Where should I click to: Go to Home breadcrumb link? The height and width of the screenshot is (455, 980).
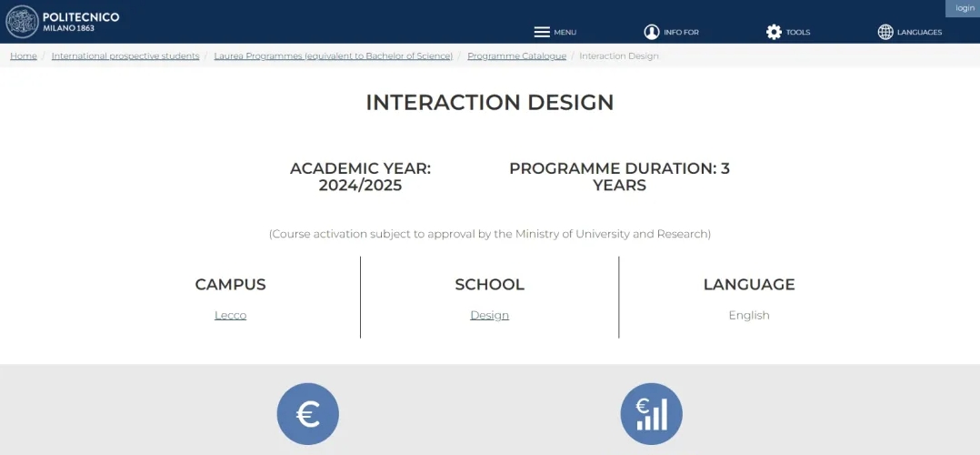click(23, 56)
